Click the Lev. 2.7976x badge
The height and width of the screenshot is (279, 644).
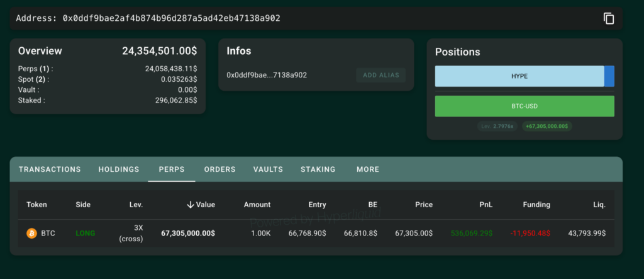tap(497, 126)
